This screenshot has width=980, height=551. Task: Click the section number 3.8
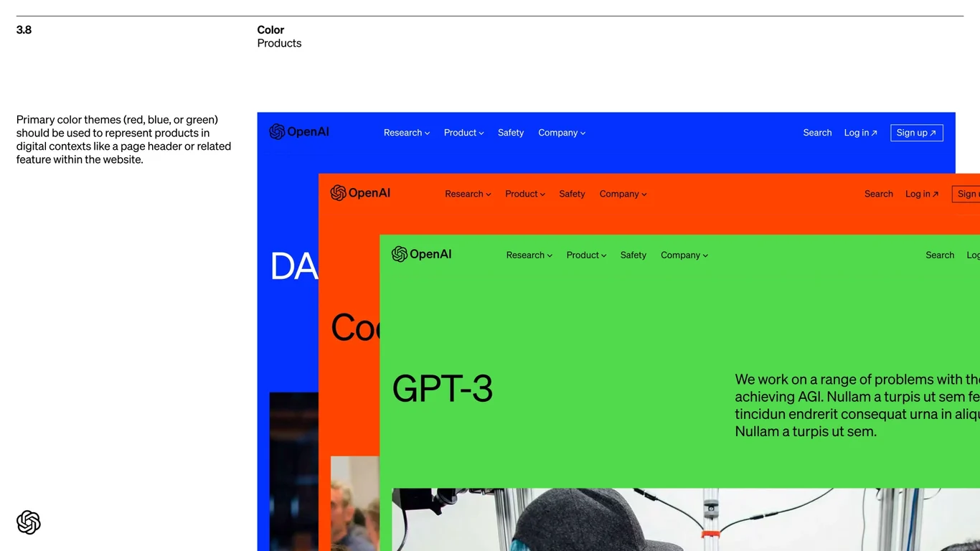[x=24, y=29]
